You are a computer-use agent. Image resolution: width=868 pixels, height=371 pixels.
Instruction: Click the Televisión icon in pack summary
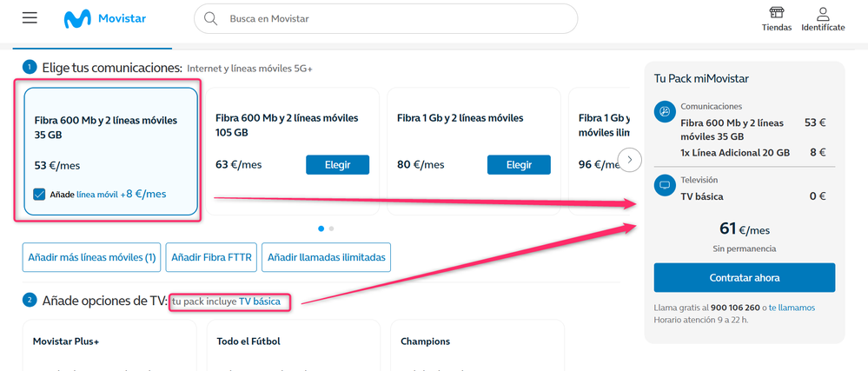coord(665,185)
